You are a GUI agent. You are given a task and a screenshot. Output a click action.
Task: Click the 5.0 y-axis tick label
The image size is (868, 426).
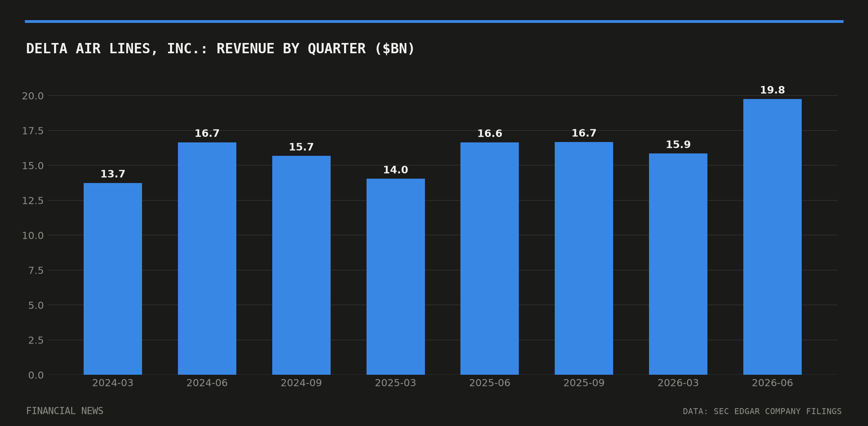(36, 305)
